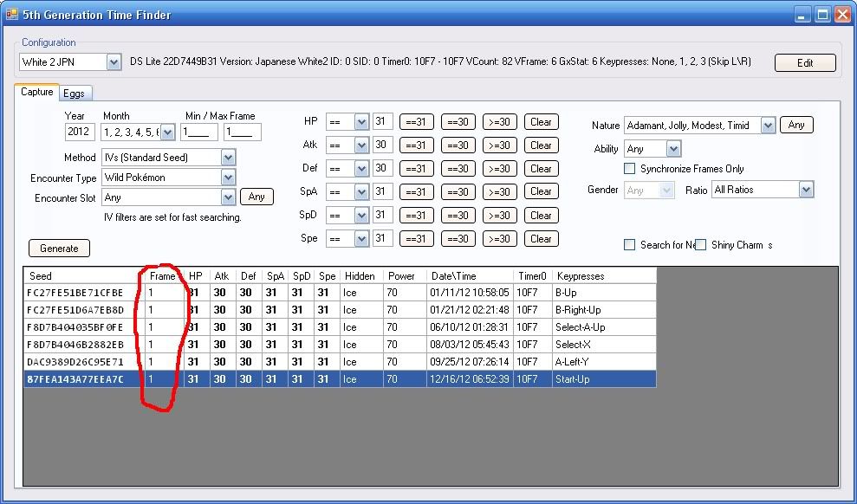
Task: Enable Synchronize Frames Only checkbox
Action: click(630, 169)
